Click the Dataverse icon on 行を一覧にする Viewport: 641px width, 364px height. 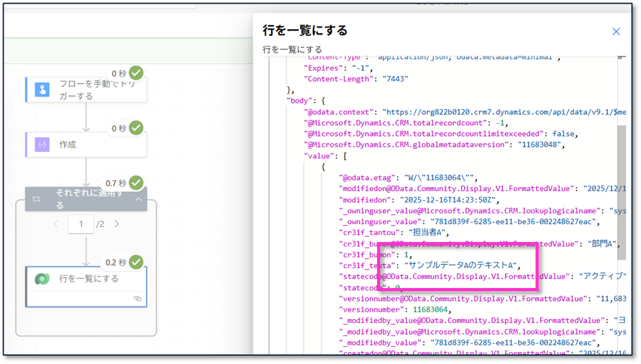click(x=42, y=279)
